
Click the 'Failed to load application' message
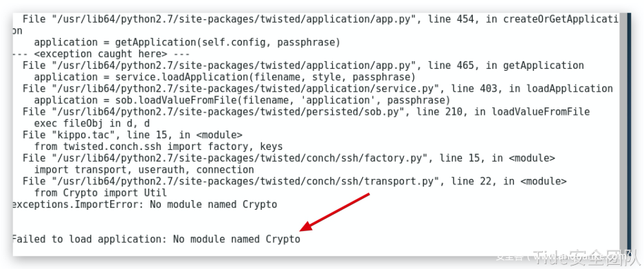pyautogui.click(x=157, y=239)
